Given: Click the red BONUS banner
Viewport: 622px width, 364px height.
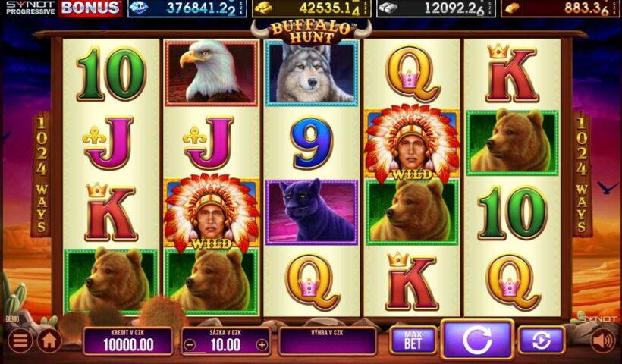Looking at the screenshot, I should coord(90,8).
